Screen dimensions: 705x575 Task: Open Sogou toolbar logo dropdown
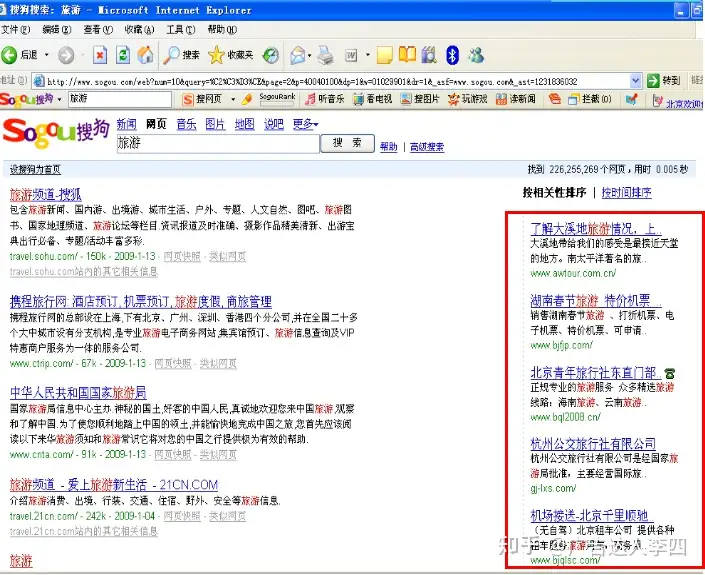click(x=59, y=99)
